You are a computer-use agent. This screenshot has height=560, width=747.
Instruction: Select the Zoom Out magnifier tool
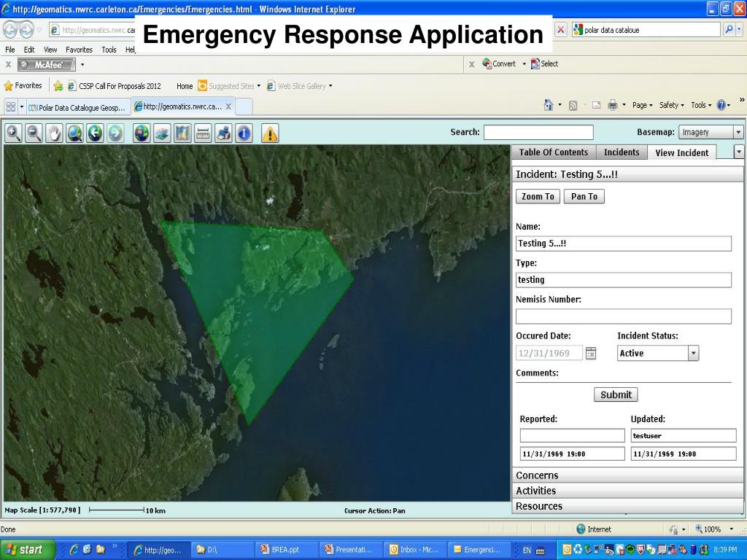point(34,133)
